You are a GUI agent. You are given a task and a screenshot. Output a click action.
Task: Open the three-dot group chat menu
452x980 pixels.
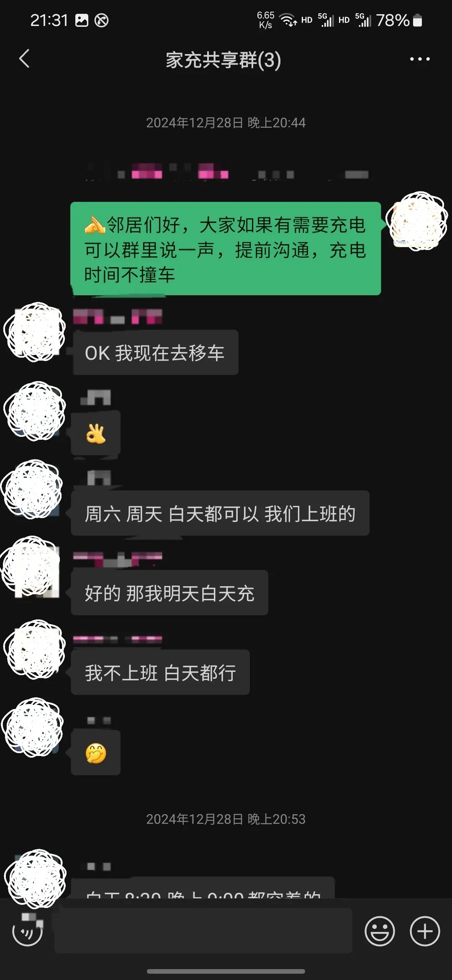419,59
